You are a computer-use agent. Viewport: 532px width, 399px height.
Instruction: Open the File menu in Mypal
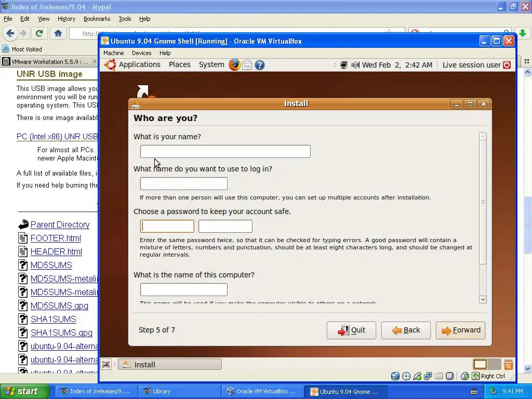[8, 19]
